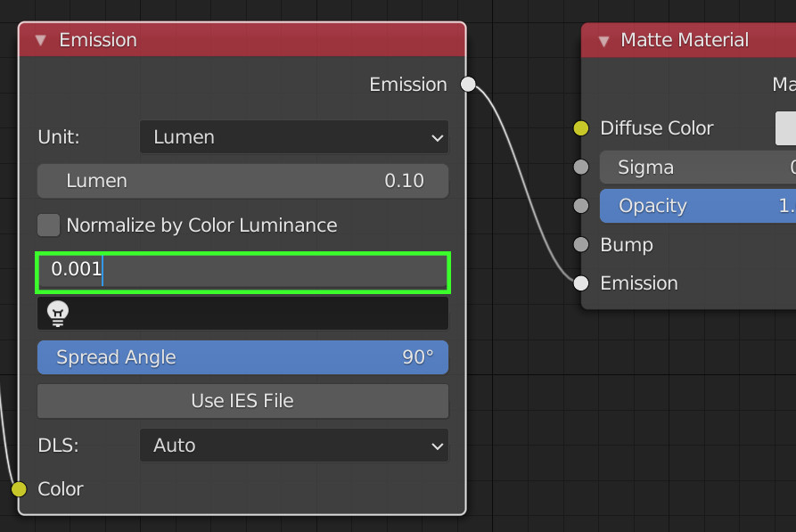The width and height of the screenshot is (796, 532).
Task: Click the yellow Diffuse Color socket
Action: click(581, 128)
